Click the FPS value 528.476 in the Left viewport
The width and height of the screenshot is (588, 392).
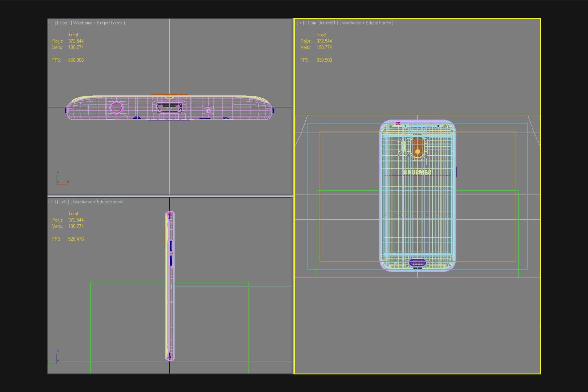click(76, 239)
